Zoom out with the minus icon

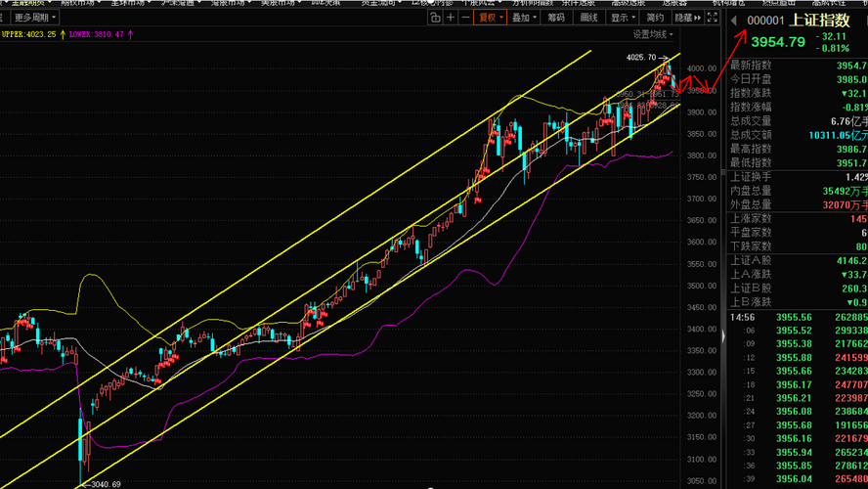(x=465, y=18)
